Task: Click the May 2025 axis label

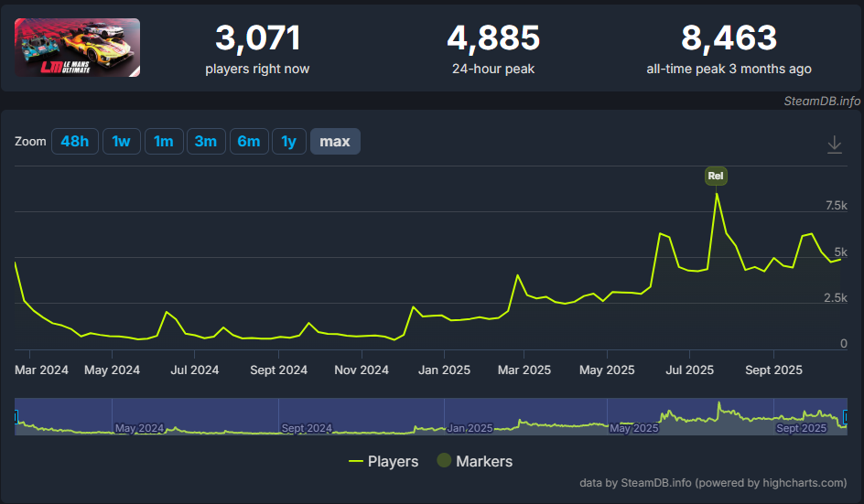Action: 607,370
